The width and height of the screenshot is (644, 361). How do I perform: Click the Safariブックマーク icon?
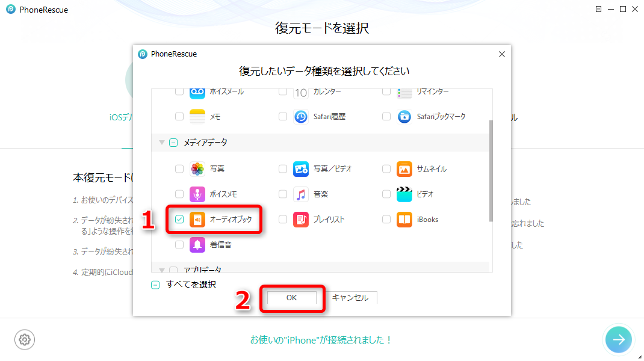[x=404, y=117]
